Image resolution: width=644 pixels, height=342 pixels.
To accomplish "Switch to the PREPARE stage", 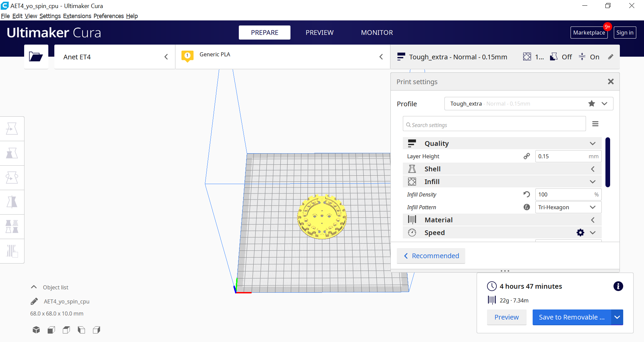I will click(265, 33).
